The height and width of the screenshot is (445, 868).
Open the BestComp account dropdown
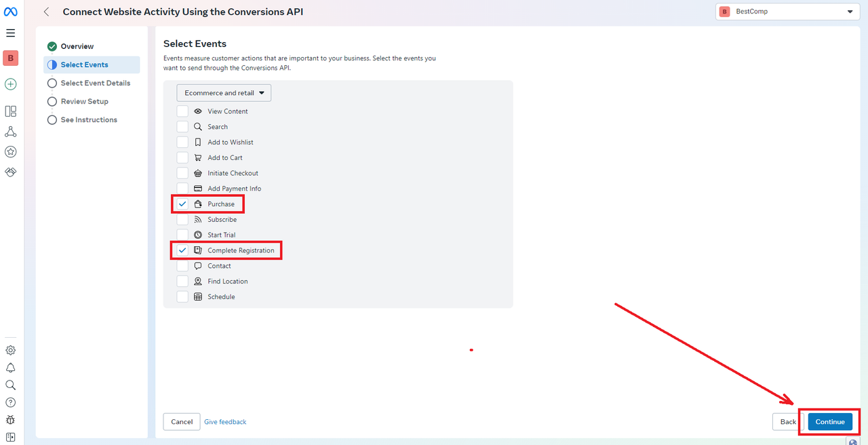coord(787,12)
